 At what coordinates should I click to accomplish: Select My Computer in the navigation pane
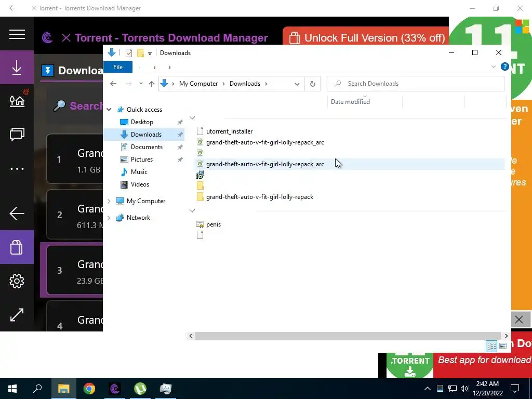click(146, 201)
